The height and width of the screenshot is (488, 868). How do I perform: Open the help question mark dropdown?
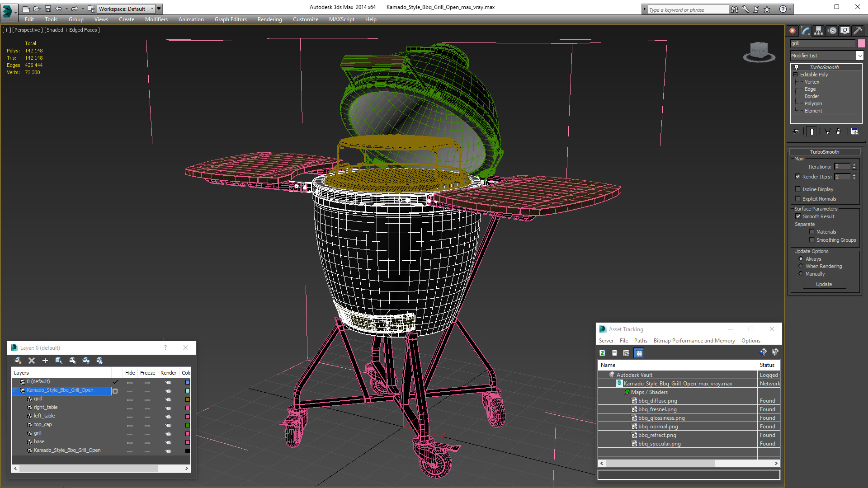tap(785, 9)
